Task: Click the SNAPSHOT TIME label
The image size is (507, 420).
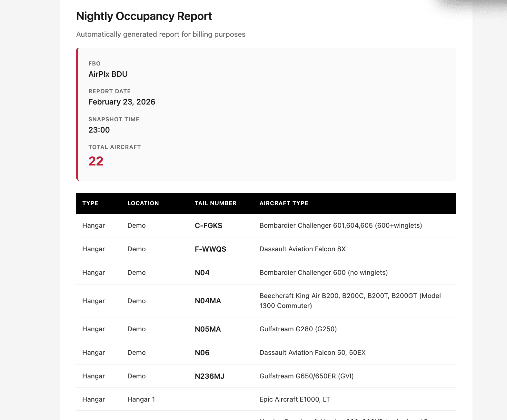Action: pyautogui.click(x=114, y=119)
